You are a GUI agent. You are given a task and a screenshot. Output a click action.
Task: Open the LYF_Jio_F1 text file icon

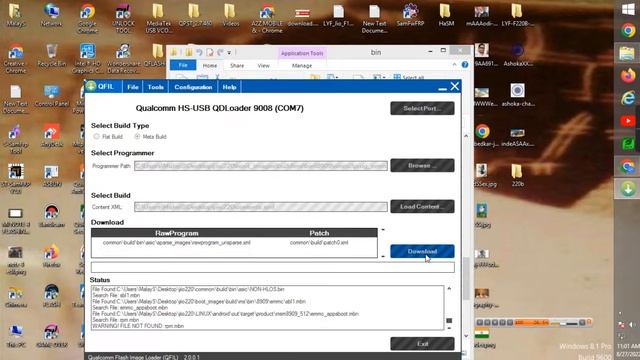pyautogui.click(x=338, y=16)
